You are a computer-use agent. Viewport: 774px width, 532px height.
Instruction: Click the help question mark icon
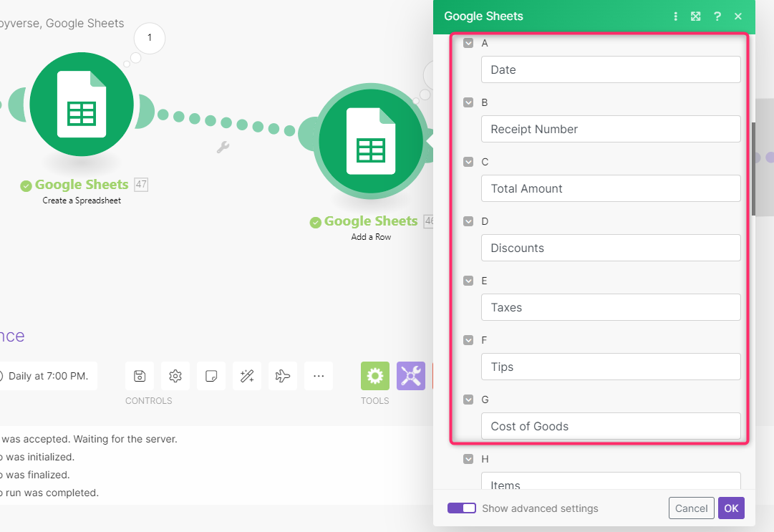click(x=717, y=16)
